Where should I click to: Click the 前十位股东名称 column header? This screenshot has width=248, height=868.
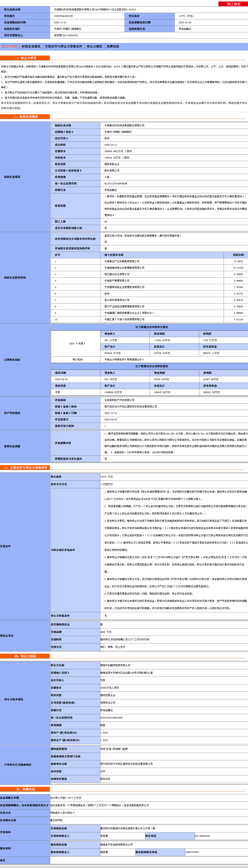coord(114,255)
